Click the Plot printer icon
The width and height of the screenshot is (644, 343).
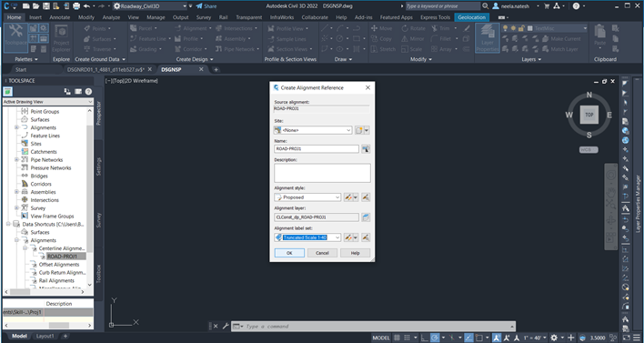click(76, 6)
